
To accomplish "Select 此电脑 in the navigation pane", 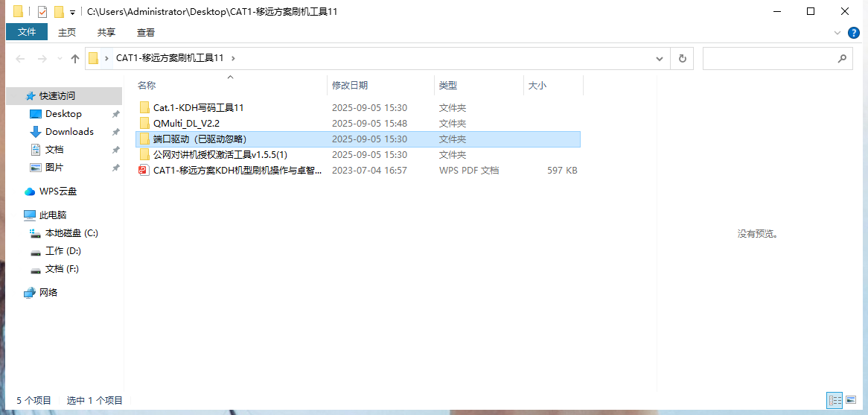I will pyautogui.click(x=53, y=215).
